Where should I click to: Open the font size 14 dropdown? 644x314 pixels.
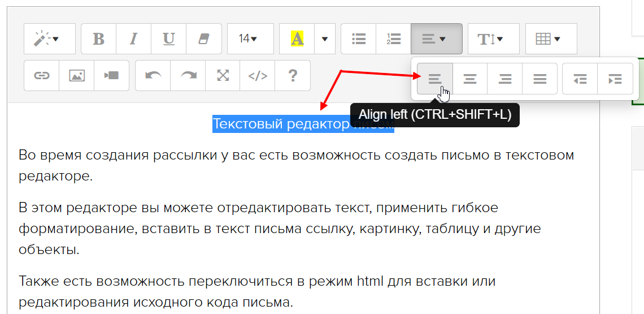(248, 39)
